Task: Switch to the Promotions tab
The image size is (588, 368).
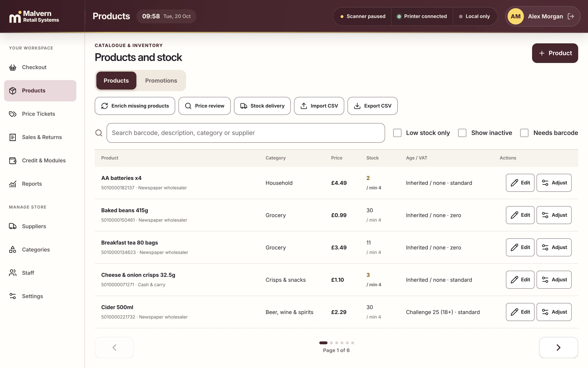Action: click(161, 81)
